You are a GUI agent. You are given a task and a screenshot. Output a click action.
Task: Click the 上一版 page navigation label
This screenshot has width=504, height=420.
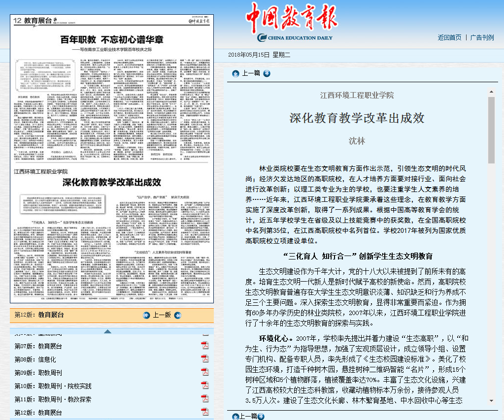[162, 315]
